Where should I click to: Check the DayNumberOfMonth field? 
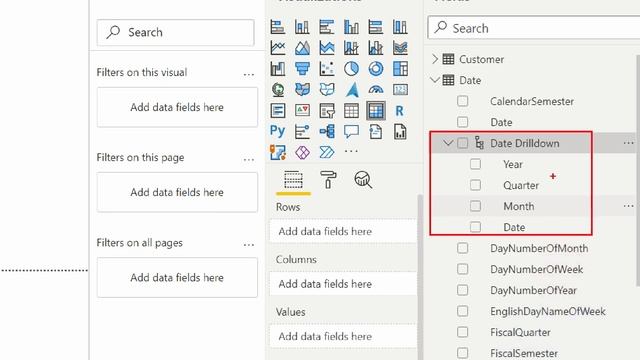[x=462, y=248]
